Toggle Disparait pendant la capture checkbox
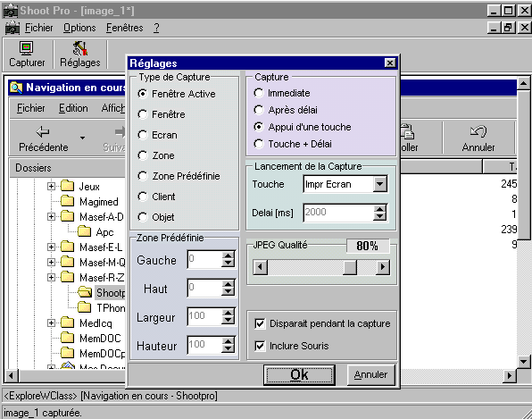Viewport: 532px width, 419px height. click(260, 323)
